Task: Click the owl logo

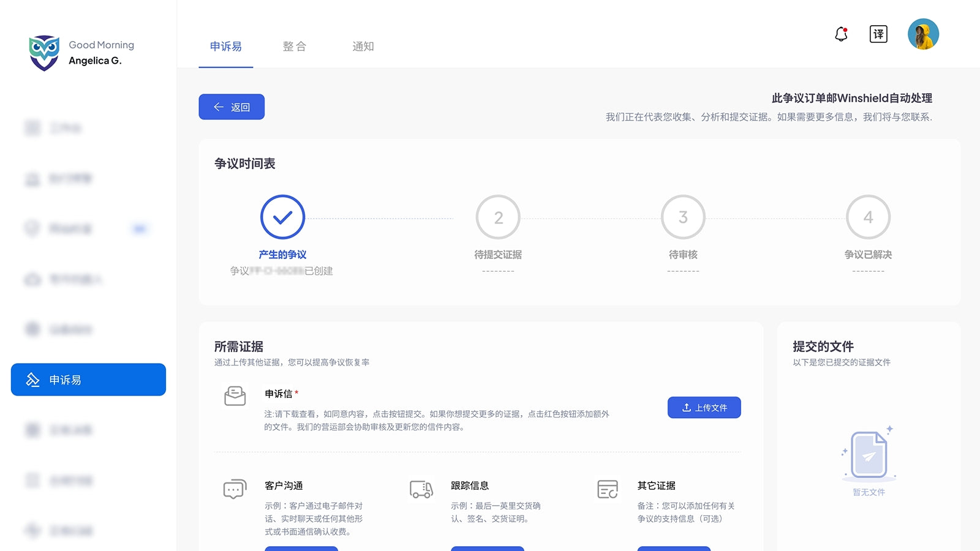Action: tap(44, 53)
